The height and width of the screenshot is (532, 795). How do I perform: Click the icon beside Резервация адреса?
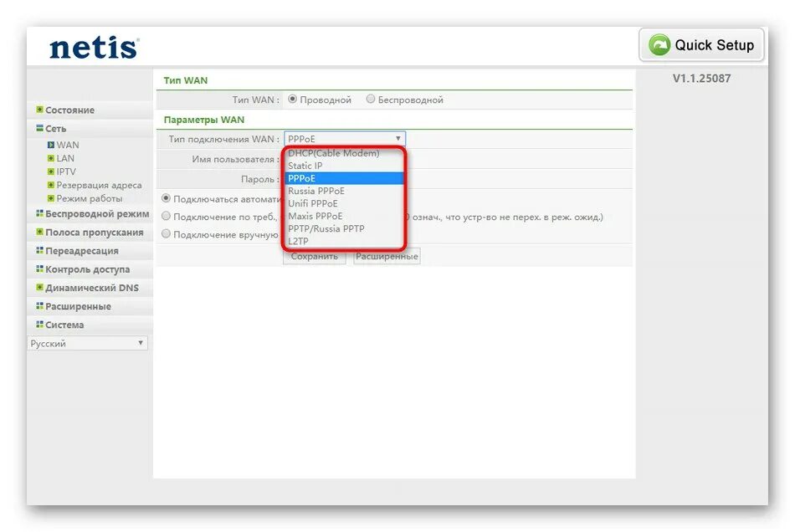[x=51, y=185]
